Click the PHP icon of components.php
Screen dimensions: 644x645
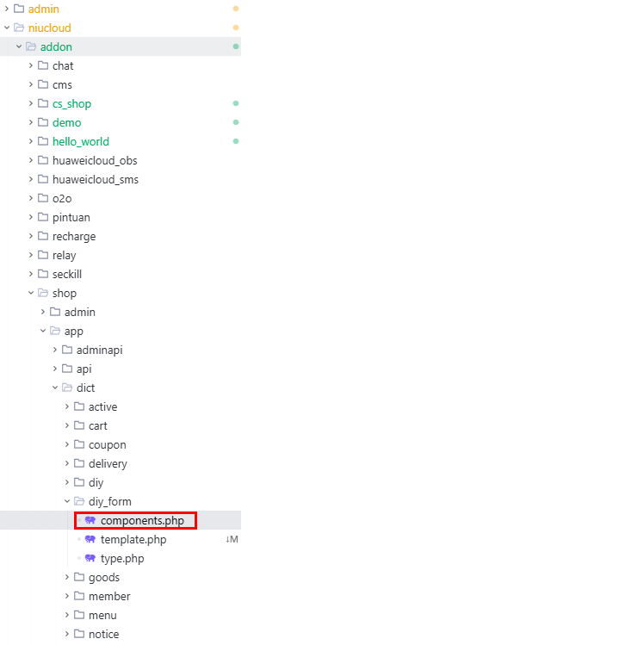[90, 520]
